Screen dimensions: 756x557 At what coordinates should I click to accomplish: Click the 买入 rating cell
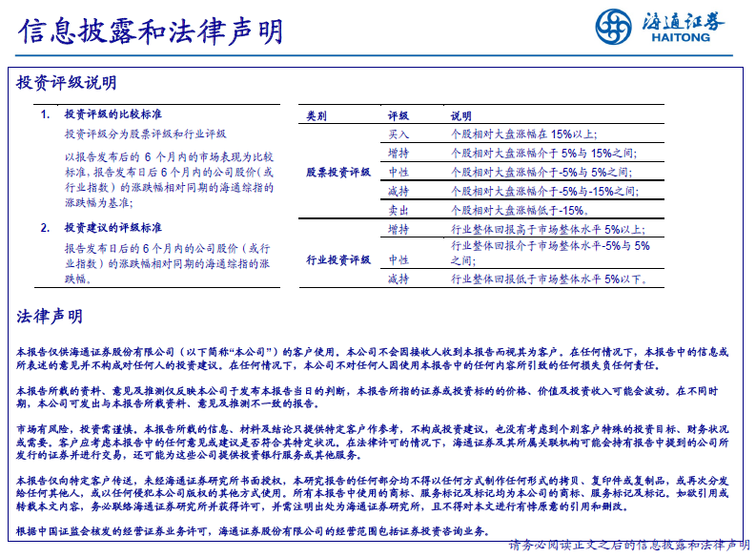398,134
